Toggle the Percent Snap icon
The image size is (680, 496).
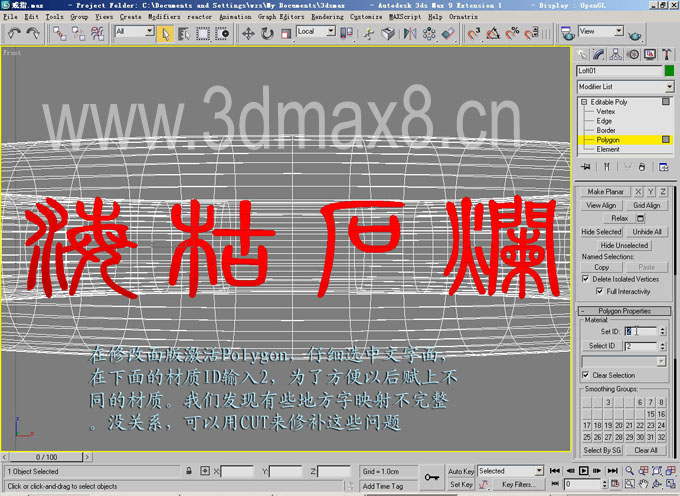[x=512, y=33]
